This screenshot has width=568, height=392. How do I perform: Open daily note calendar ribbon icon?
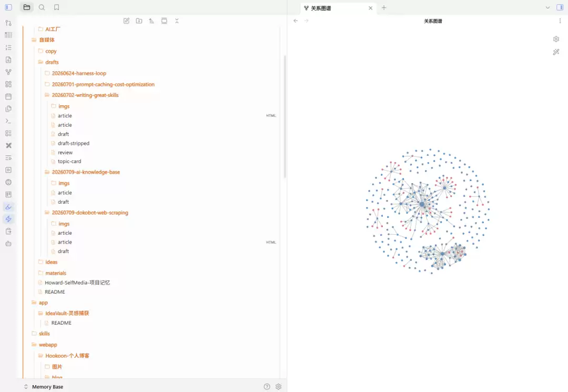[8, 96]
